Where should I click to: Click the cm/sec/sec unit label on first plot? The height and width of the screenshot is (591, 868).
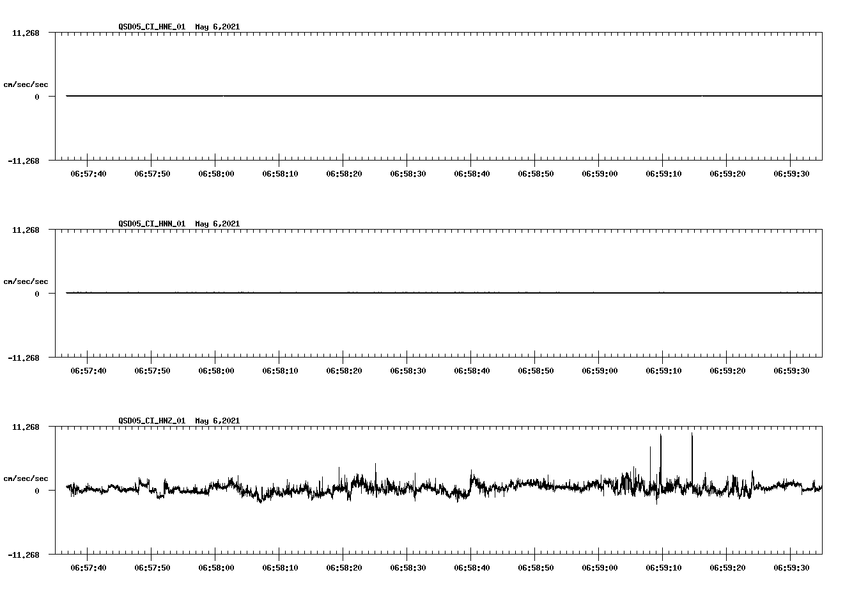tap(26, 83)
